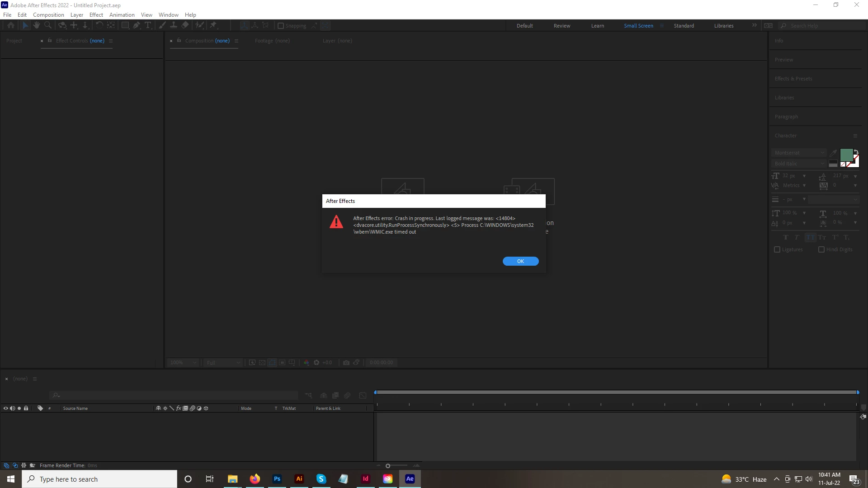Select the Hand tool
The width and height of the screenshot is (868, 488).
tap(37, 25)
